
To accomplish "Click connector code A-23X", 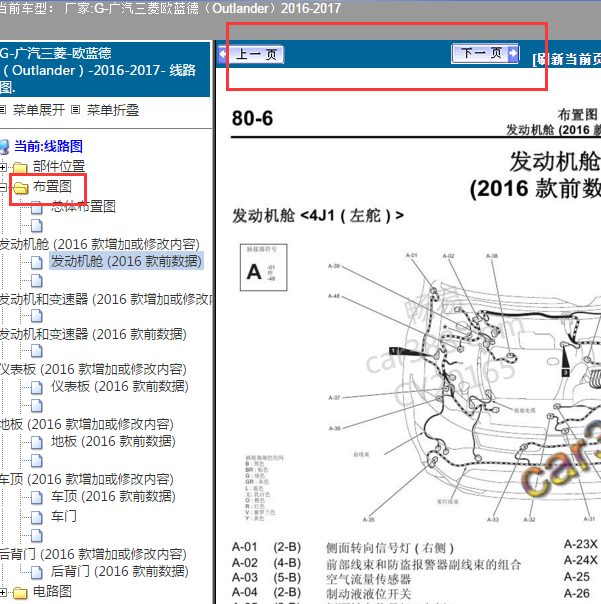I will click(581, 544).
